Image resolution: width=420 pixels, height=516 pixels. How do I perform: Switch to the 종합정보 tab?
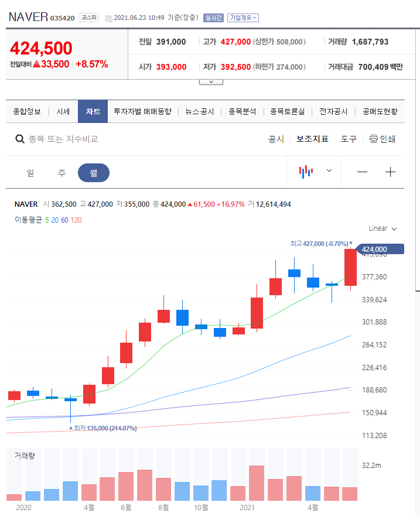click(27, 111)
